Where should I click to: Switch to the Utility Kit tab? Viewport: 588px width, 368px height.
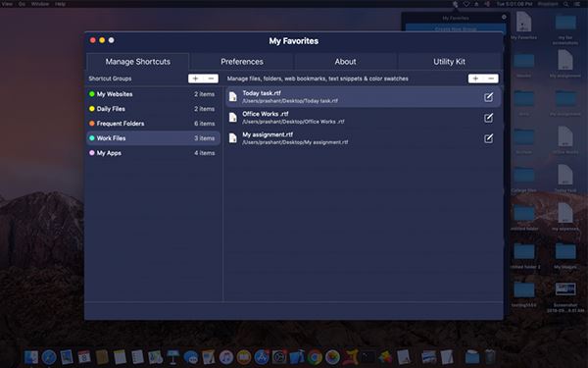(449, 62)
